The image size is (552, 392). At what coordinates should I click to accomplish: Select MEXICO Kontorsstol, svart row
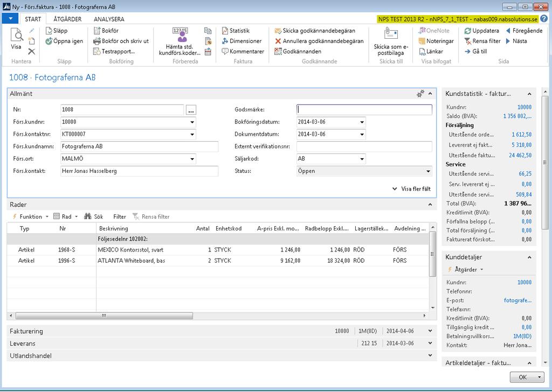(x=218, y=250)
